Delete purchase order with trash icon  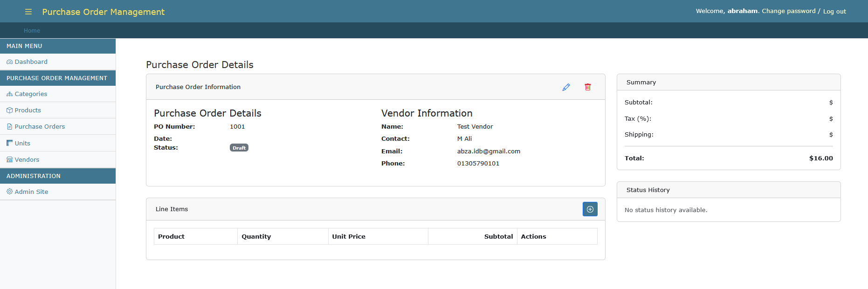tap(588, 87)
